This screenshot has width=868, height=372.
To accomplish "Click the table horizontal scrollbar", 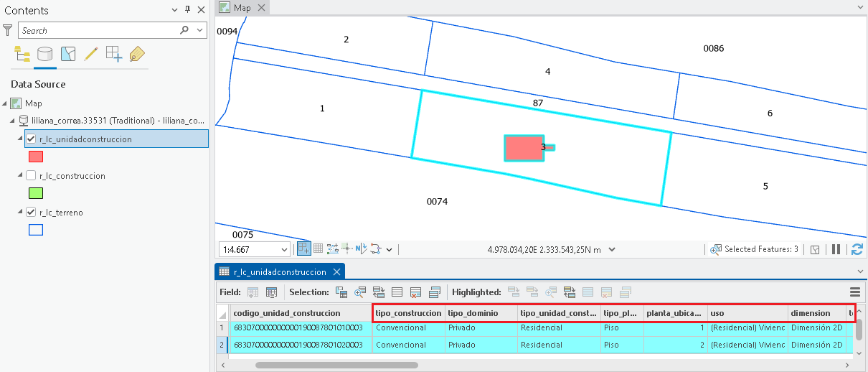I will click(336, 365).
